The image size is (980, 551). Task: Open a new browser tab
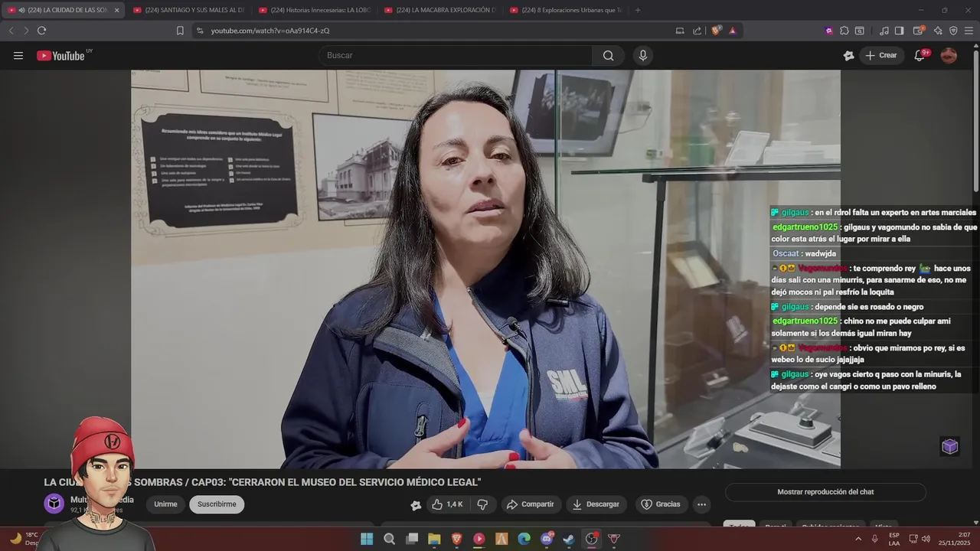(638, 10)
